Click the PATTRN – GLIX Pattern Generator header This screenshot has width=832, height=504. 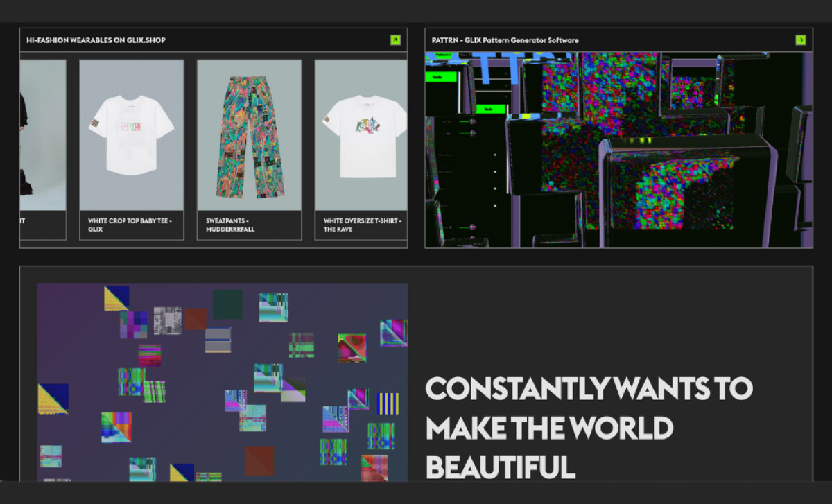[x=504, y=40]
